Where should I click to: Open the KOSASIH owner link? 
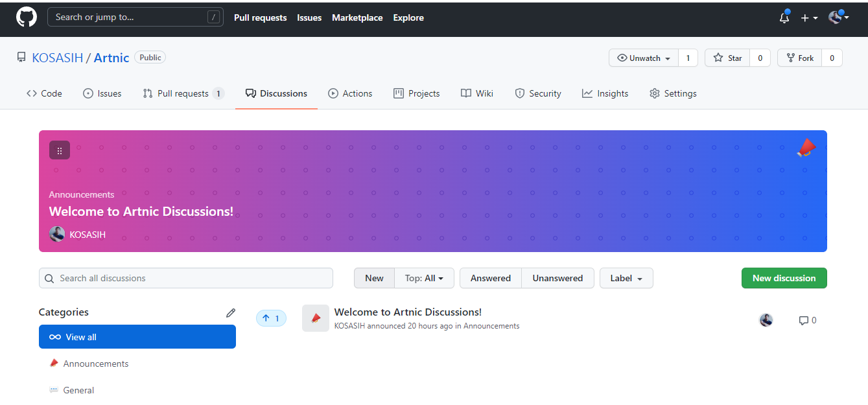click(x=58, y=58)
